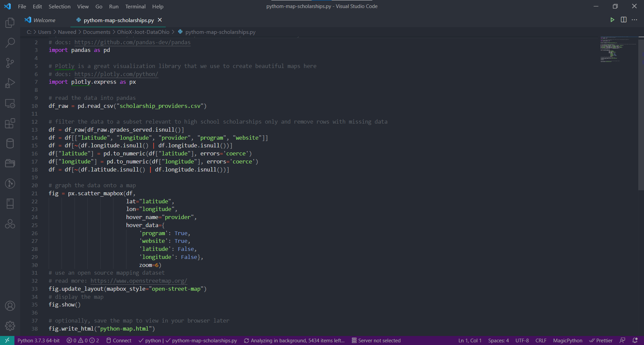Viewport: 644px width, 345px height.
Task: Click Users in the breadcrumb path
Action: (x=45, y=32)
